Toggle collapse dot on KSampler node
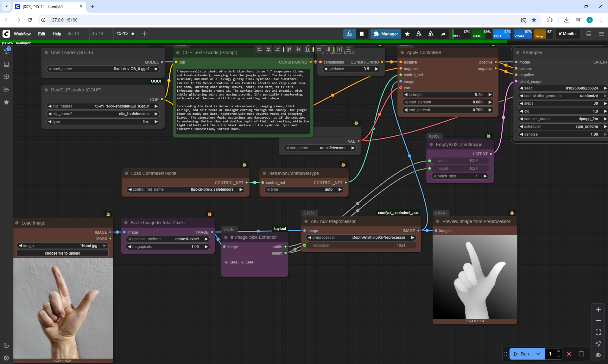The height and width of the screenshot is (364, 608). click(x=518, y=53)
